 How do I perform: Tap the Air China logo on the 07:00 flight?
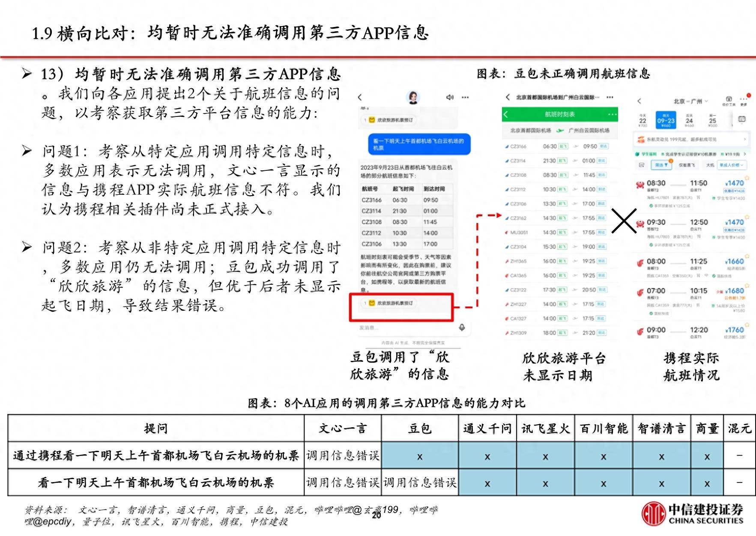tap(640, 292)
